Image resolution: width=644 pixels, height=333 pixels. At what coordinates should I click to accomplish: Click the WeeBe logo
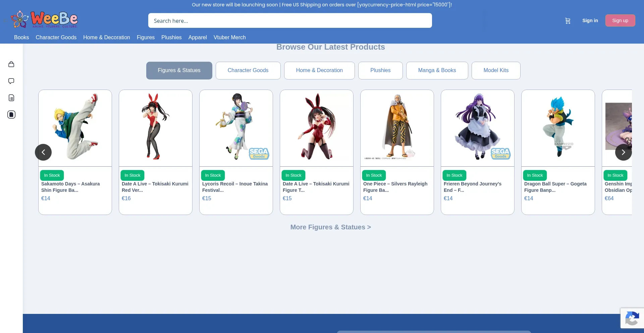[44, 19]
